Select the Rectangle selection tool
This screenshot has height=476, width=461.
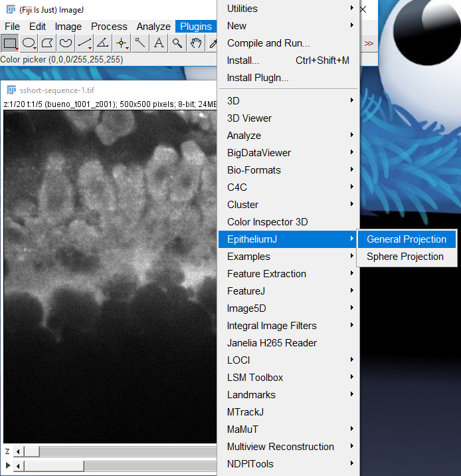click(x=10, y=43)
